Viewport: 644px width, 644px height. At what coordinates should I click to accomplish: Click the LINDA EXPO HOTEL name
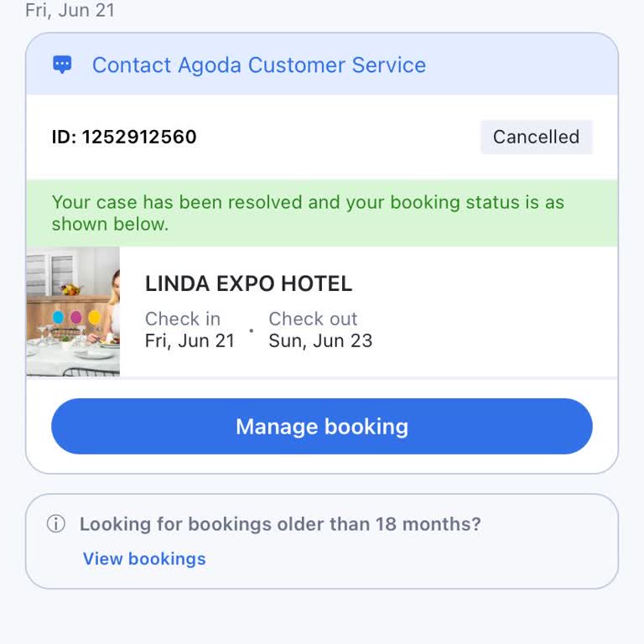(x=248, y=283)
